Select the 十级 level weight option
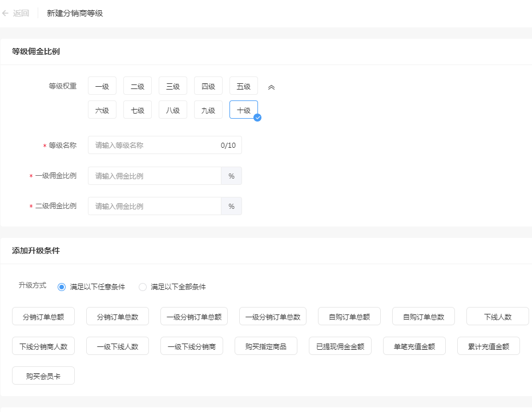This screenshot has width=532, height=412. (x=244, y=110)
